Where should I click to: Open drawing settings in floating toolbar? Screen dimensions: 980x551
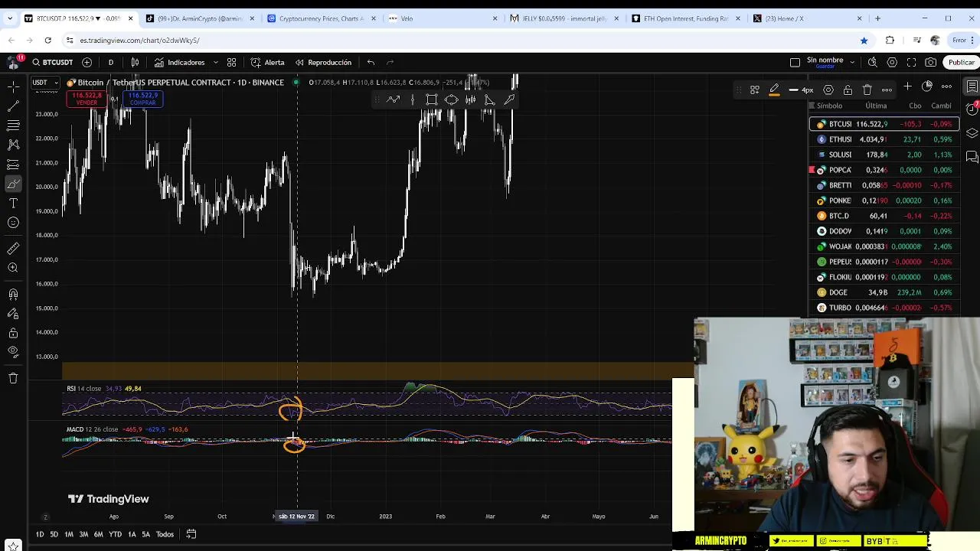pos(828,90)
